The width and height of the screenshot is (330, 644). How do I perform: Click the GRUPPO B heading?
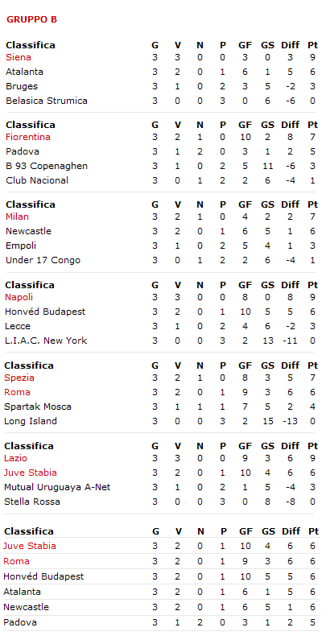tap(31, 19)
